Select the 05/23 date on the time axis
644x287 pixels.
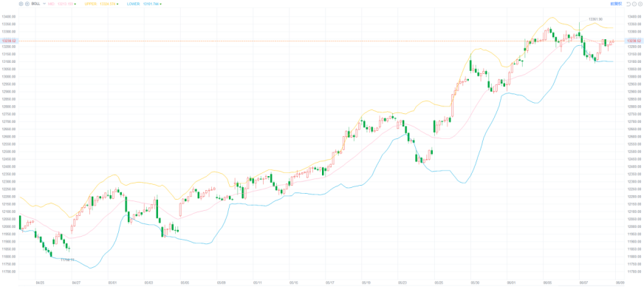tap(402, 283)
